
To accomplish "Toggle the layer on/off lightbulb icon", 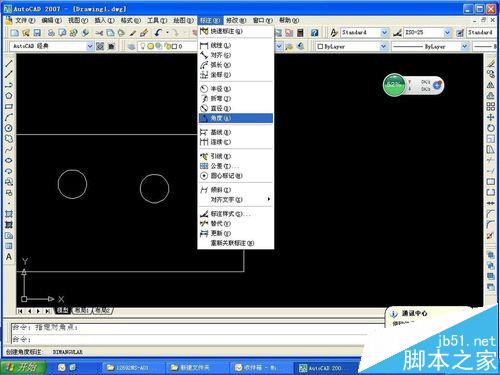I will click(x=143, y=46).
